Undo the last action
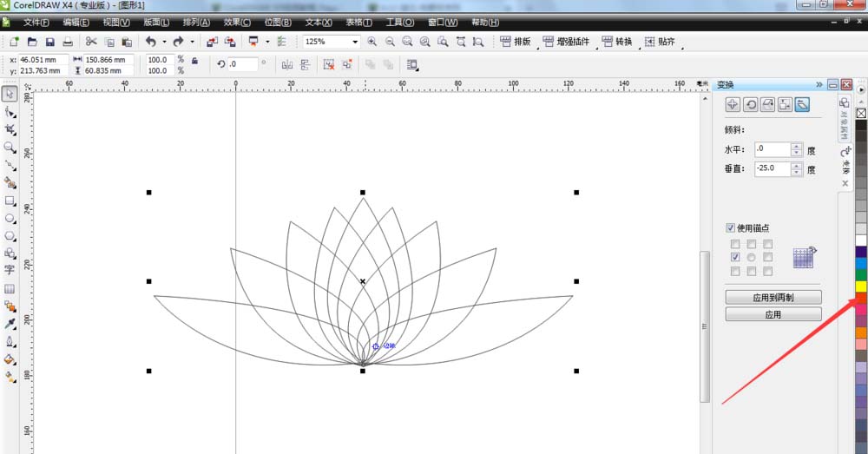868x454 pixels. (150, 42)
